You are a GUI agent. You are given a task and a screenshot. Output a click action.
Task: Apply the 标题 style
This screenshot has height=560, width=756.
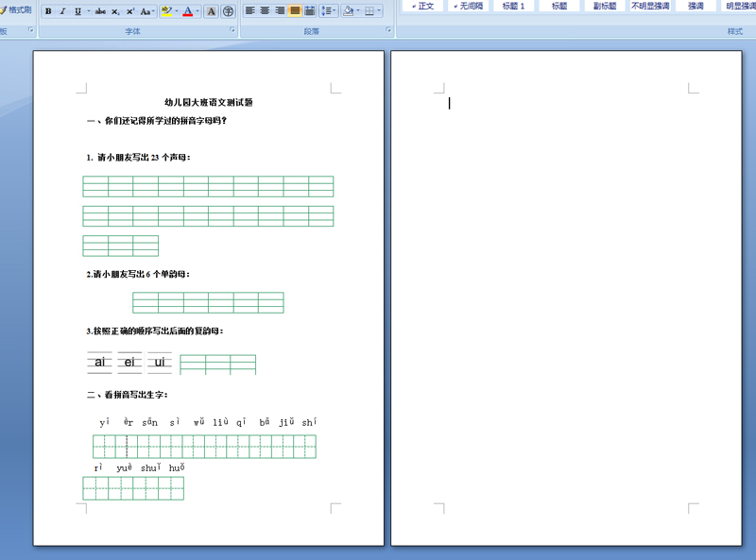point(559,7)
